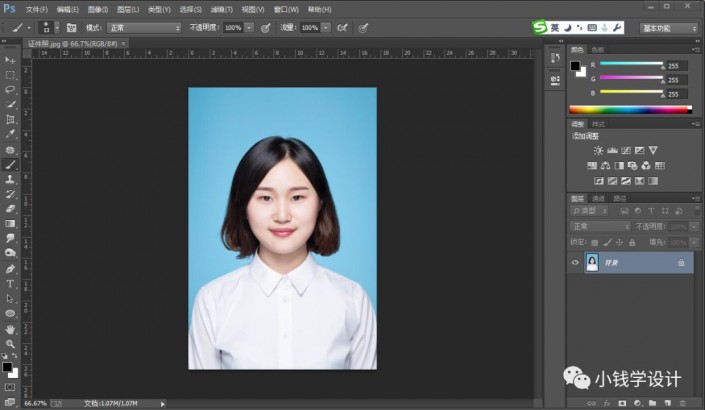
Task: Select the Hand tool
Action: (x=10, y=330)
